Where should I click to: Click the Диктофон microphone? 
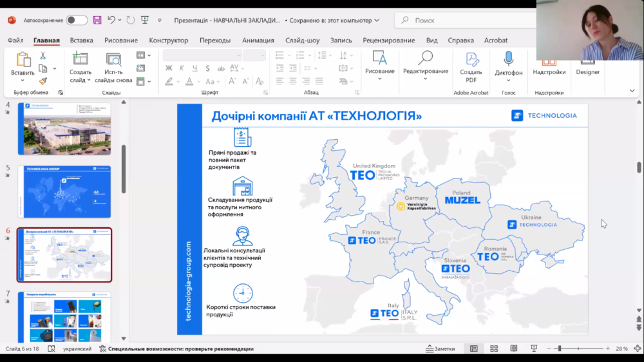509,66
